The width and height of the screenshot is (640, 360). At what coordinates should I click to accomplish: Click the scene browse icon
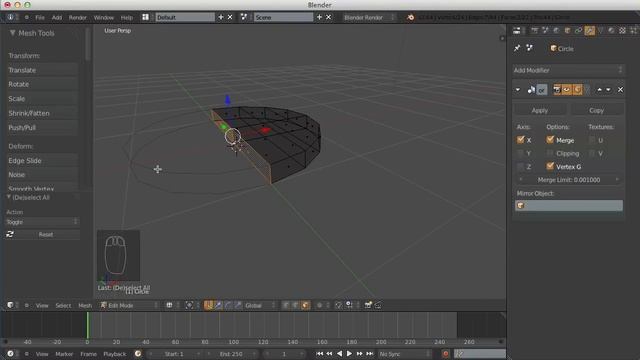point(244,17)
